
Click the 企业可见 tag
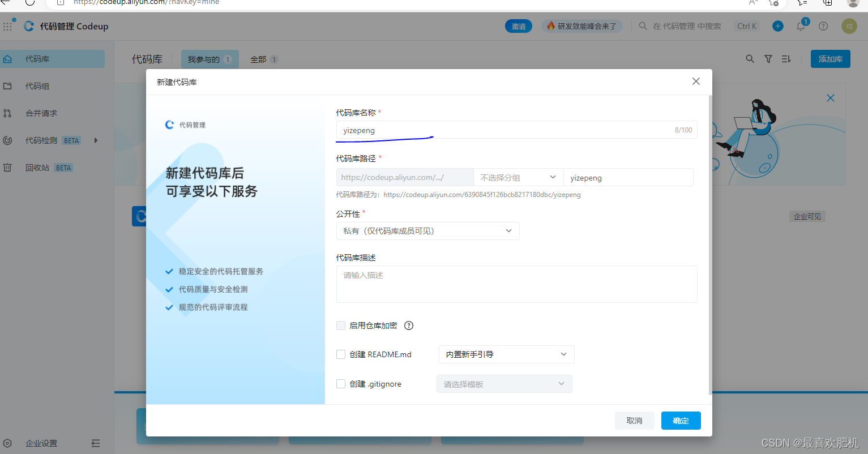[807, 216]
